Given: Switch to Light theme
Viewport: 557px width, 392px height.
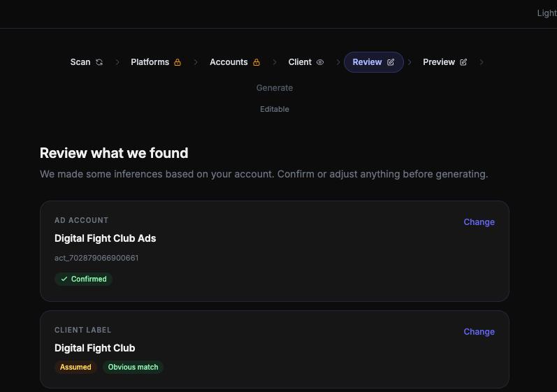Looking at the screenshot, I should click(x=547, y=13).
